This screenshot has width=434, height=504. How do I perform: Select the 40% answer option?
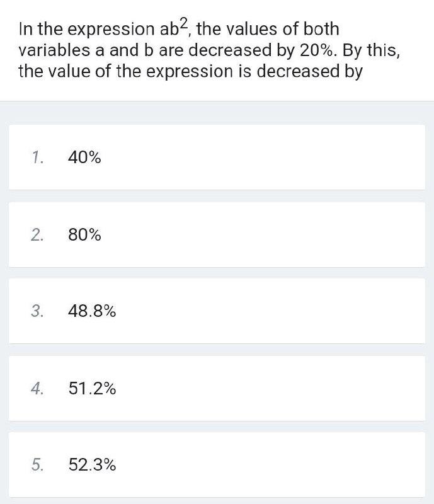84,157
